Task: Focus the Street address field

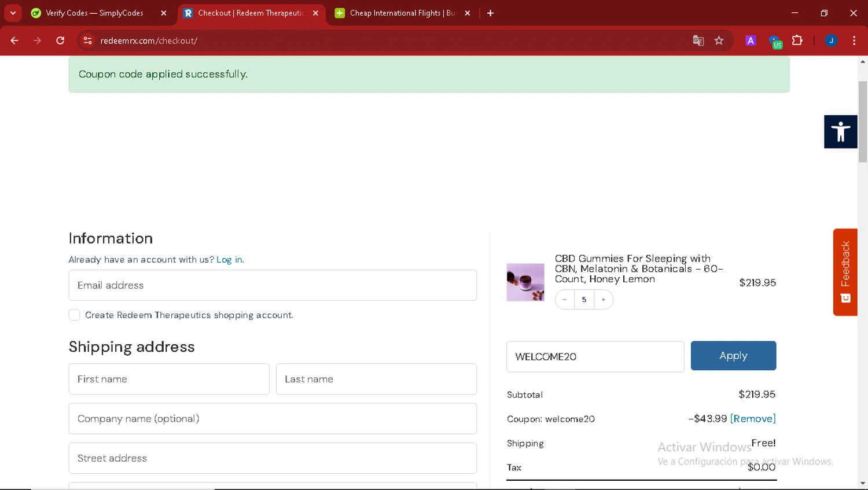Action: click(x=273, y=458)
